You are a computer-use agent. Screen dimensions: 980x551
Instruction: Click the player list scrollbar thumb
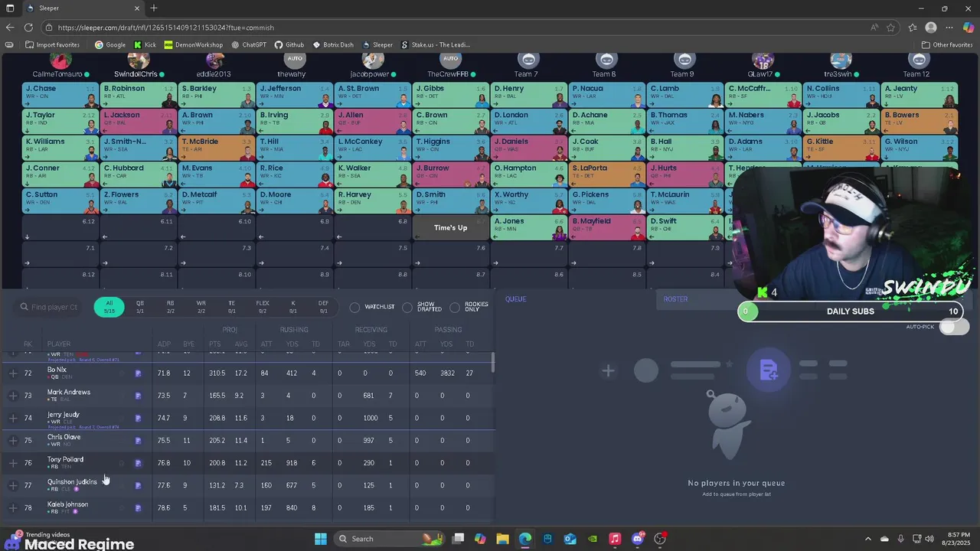point(494,363)
